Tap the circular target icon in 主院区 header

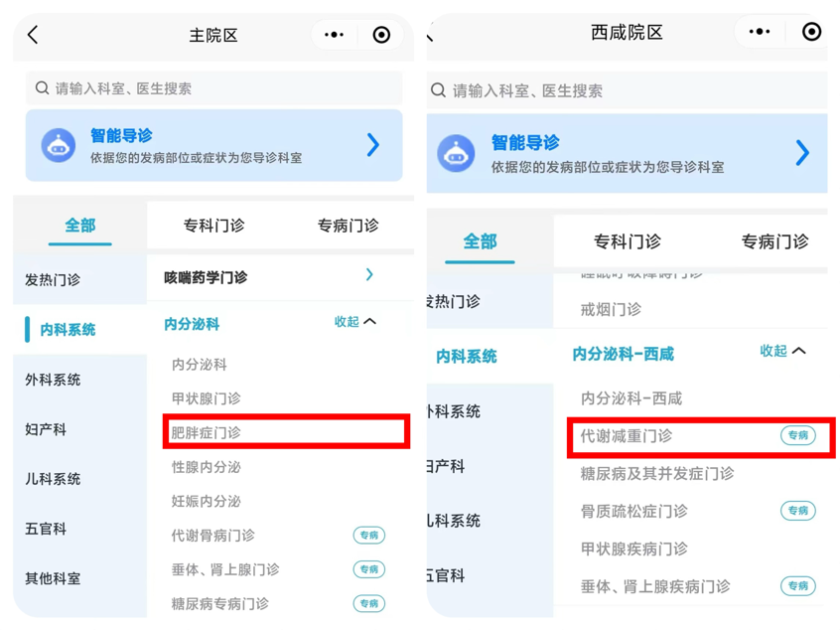tap(381, 35)
